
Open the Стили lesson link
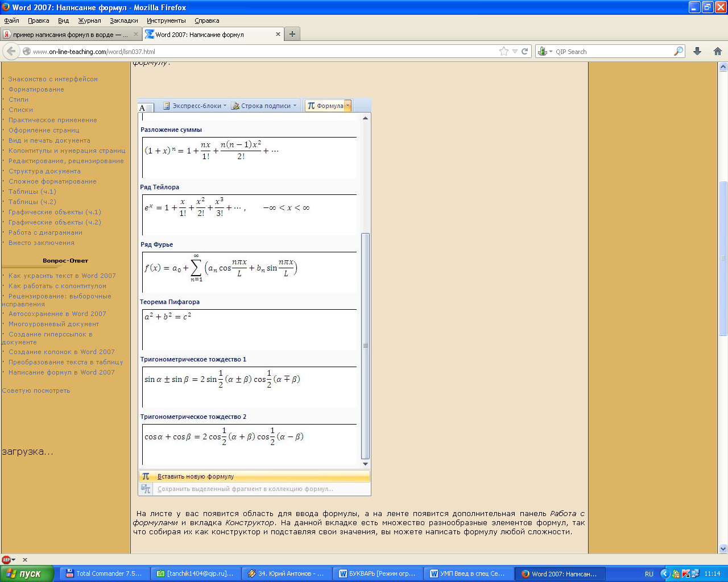[18, 99]
